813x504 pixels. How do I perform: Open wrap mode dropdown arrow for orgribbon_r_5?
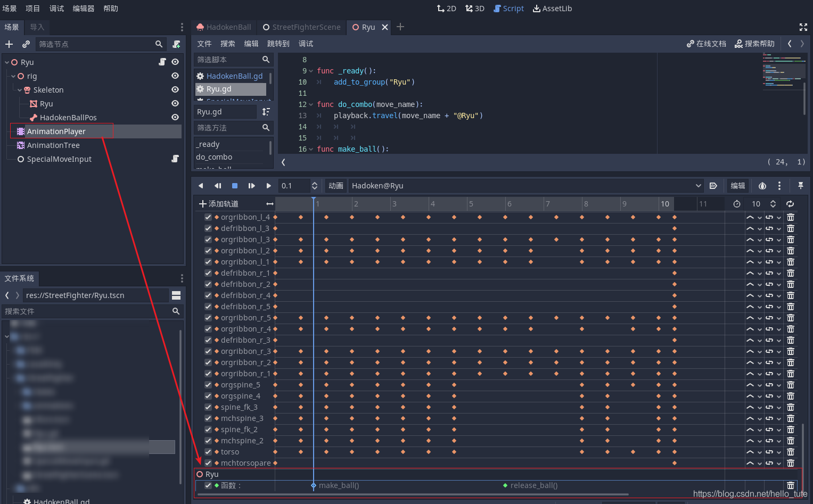pos(779,318)
